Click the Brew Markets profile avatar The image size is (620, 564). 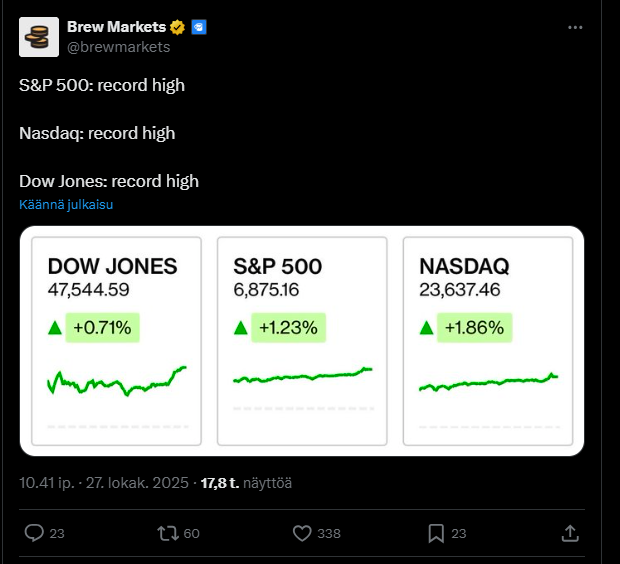coord(39,36)
